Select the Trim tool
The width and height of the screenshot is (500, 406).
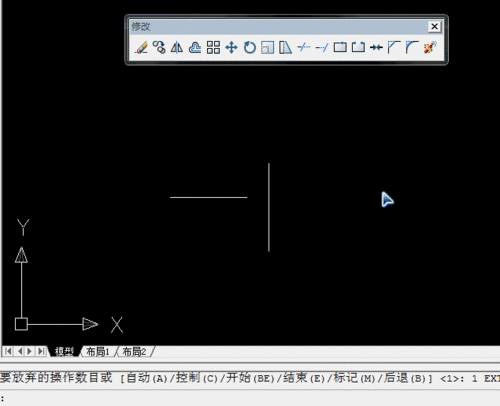click(304, 47)
